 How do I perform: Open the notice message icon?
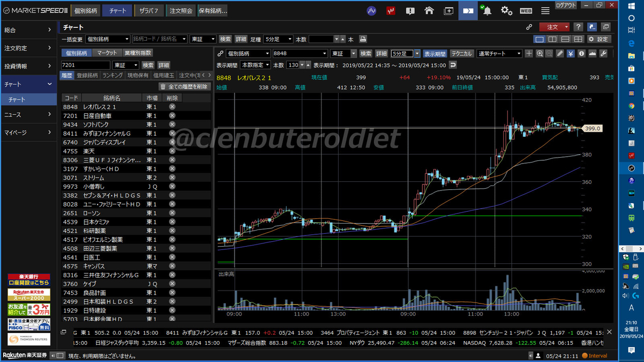[410, 10]
